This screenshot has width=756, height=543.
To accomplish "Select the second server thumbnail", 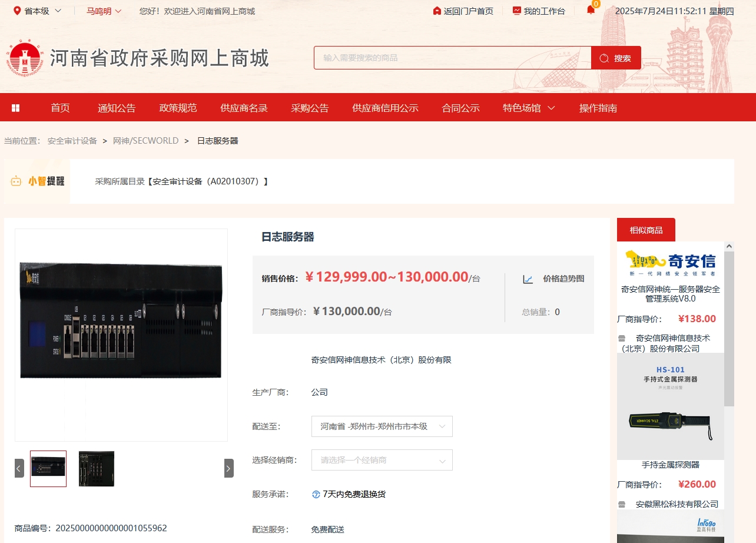I will pyautogui.click(x=97, y=469).
